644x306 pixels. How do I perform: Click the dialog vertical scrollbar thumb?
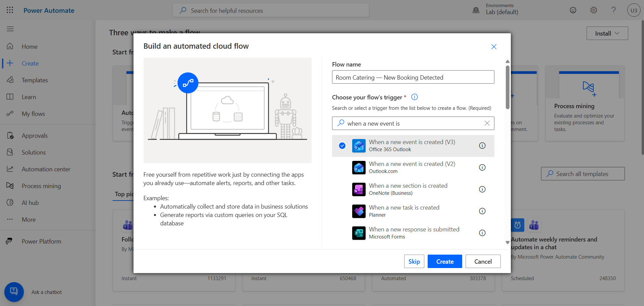tap(507, 87)
